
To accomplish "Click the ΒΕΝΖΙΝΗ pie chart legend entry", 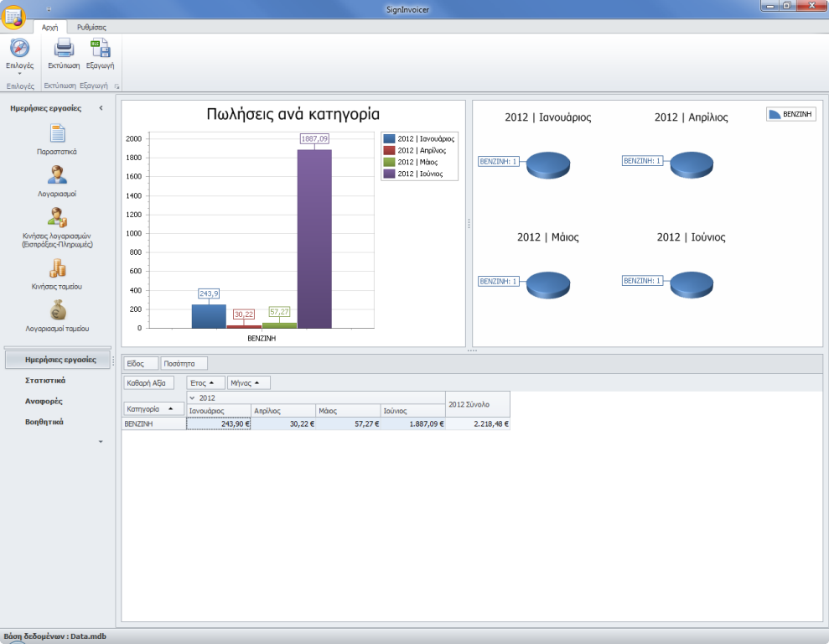I will 791,114.
